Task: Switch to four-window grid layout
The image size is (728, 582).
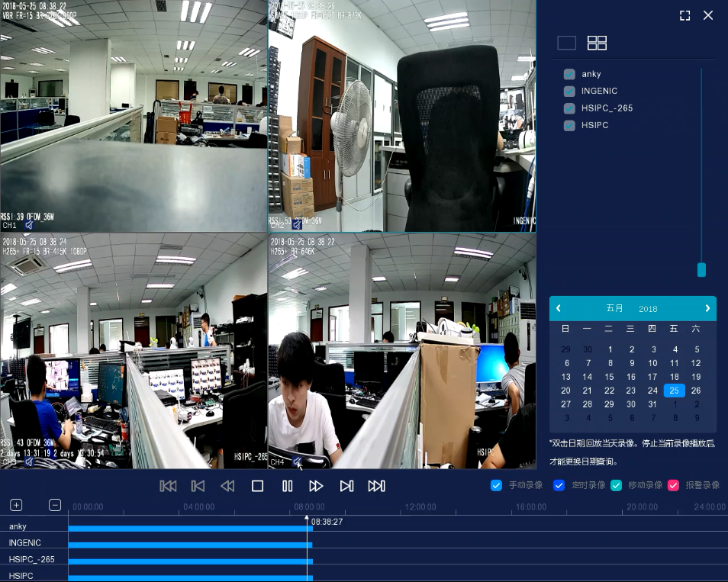Action: point(597,43)
